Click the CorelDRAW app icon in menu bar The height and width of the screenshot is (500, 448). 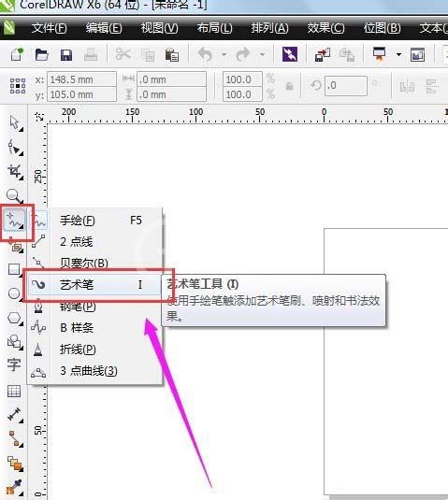tap(9, 28)
